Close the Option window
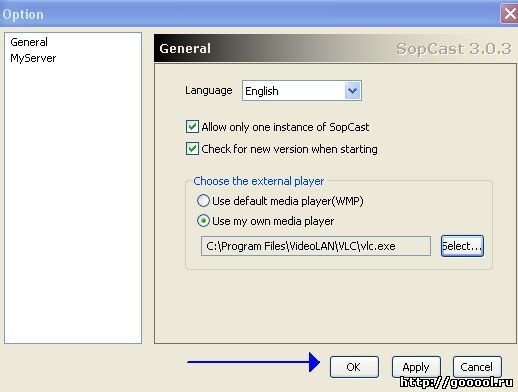Image resolution: width=518 pixels, height=392 pixels. [509, 14]
